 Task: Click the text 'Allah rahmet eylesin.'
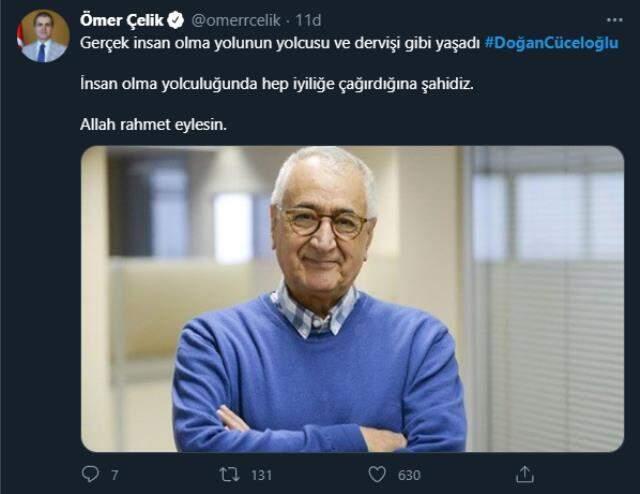click(153, 125)
